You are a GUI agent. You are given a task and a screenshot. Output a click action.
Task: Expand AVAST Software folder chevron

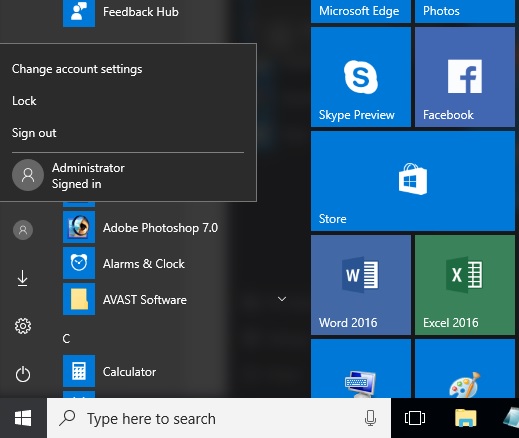click(x=282, y=299)
